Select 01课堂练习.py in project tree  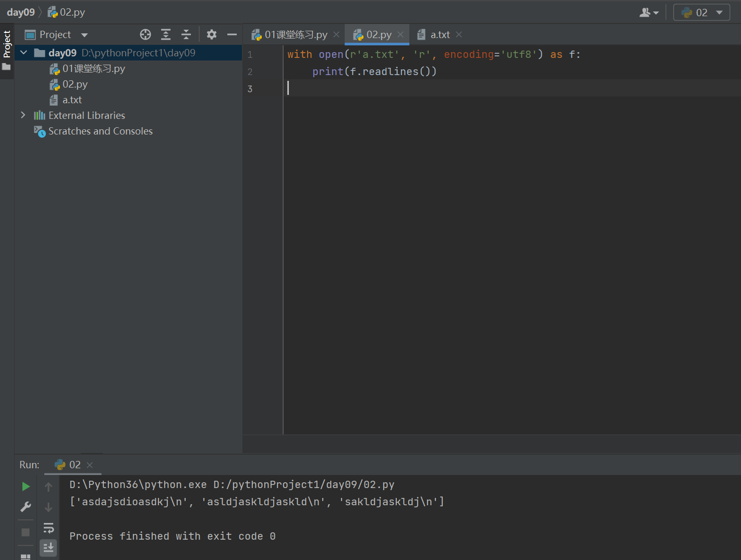94,69
